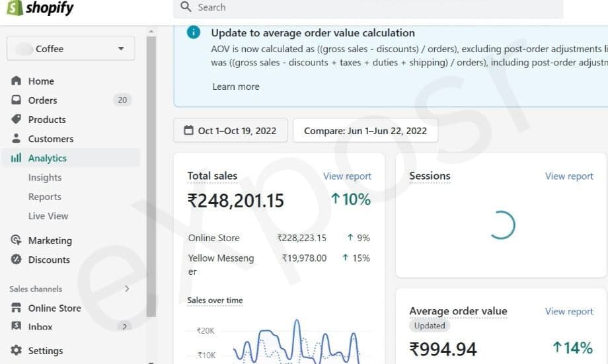Click the 15% increase for Yellow Messenger

click(356, 258)
